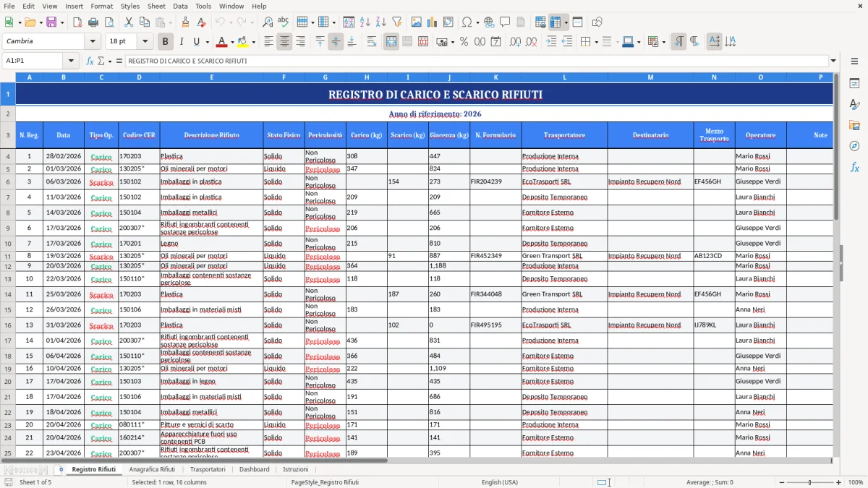Viewport: 868px width, 488px height.
Task: Open the Format menu
Action: click(101, 6)
